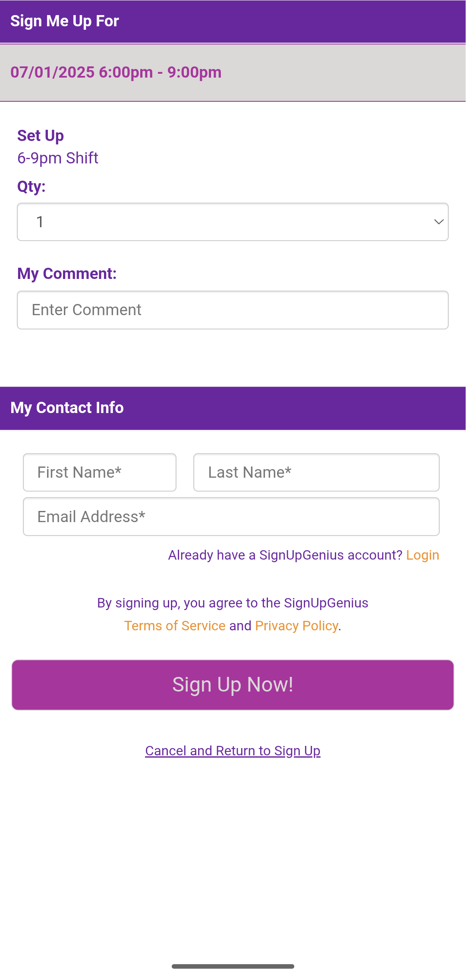Select the Last Name input field
The image size is (466, 980).
click(x=316, y=473)
